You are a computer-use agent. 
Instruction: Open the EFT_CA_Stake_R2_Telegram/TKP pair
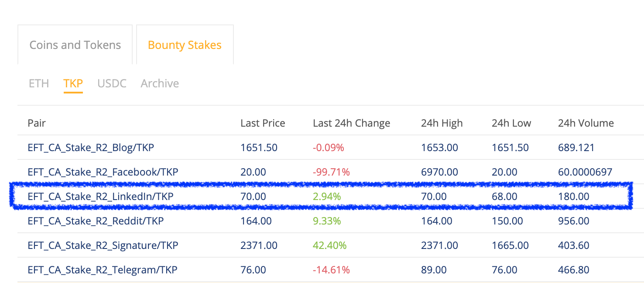(103, 270)
